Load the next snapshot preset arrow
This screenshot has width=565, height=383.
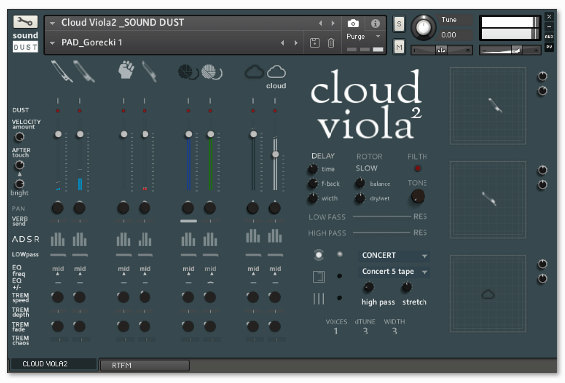(x=296, y=43)
